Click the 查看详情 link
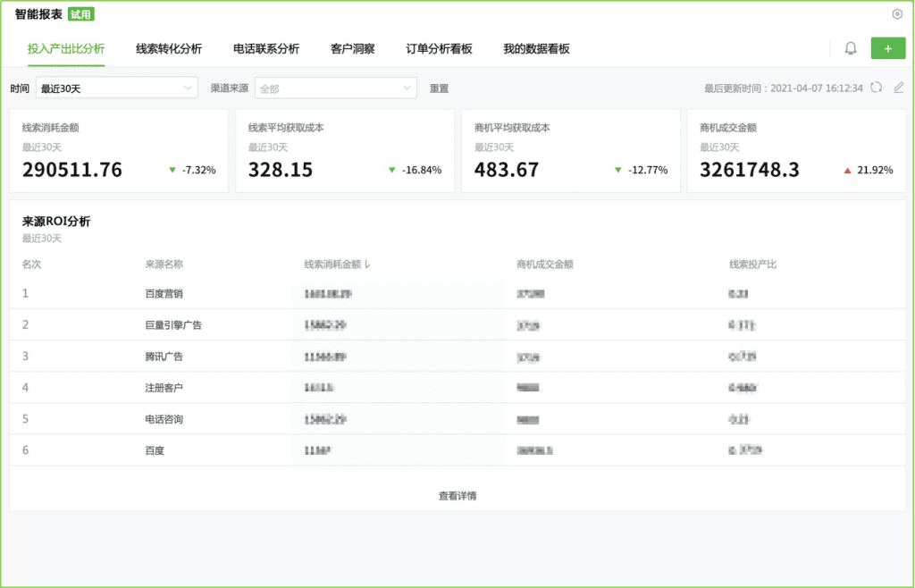This screenshot has width=915, height=588. coord(463,495)
